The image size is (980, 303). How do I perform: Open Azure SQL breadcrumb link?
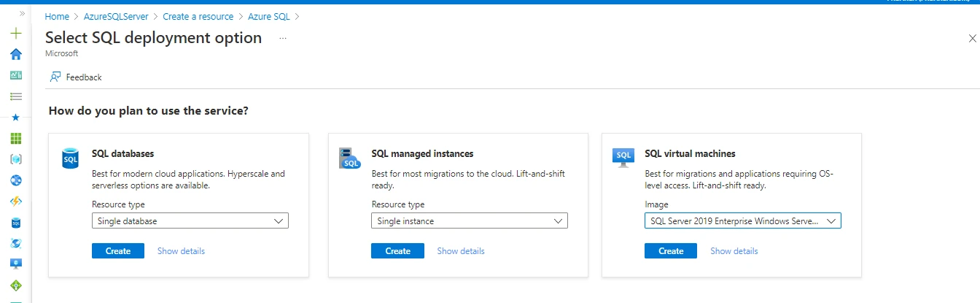[x=269, y=16]
